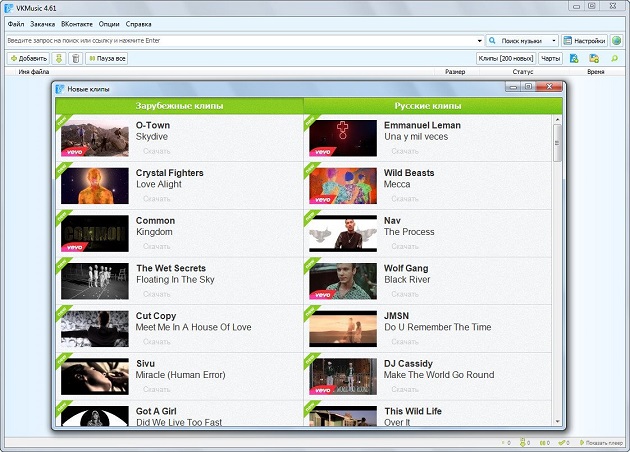This screenshot has height=452, width=630.
Task: Open the Crystal Fighters Love Alight thumbnail
Action: click(95, 186)
